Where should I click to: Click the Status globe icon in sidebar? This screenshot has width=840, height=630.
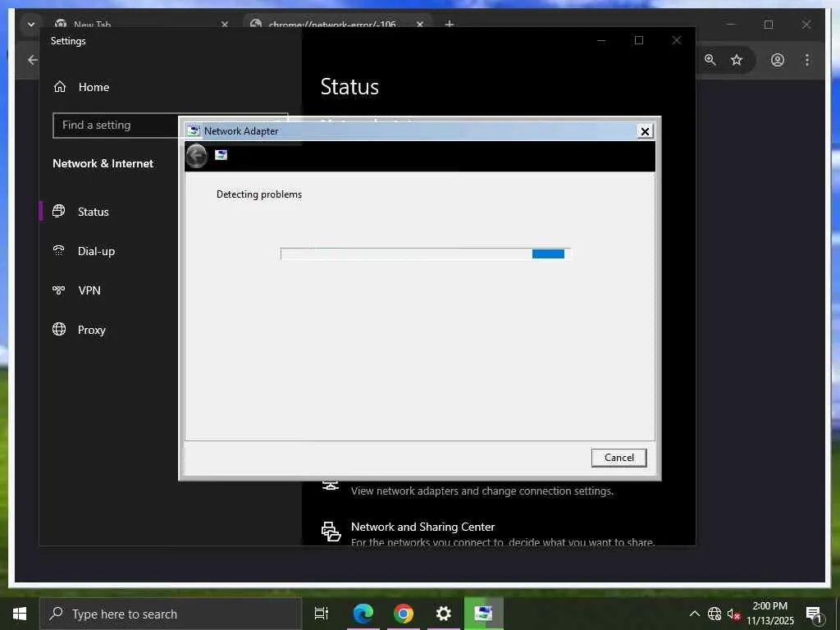(59, 211)
